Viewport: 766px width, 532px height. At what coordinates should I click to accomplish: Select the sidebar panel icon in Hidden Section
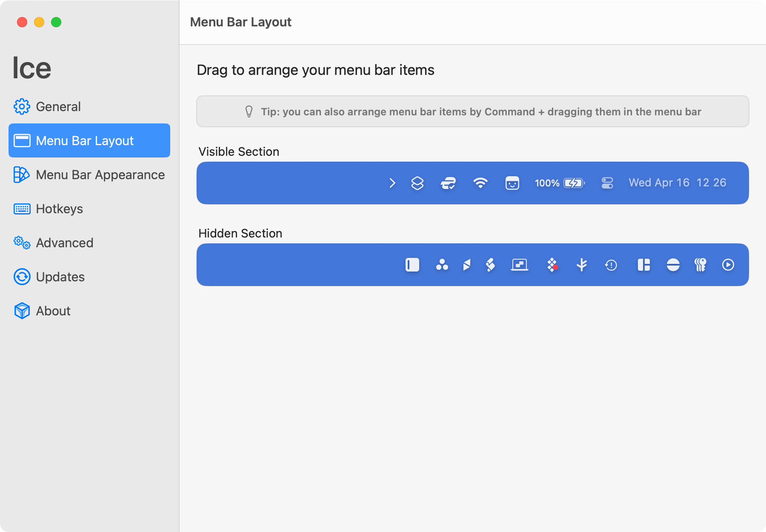pos(412,265)
